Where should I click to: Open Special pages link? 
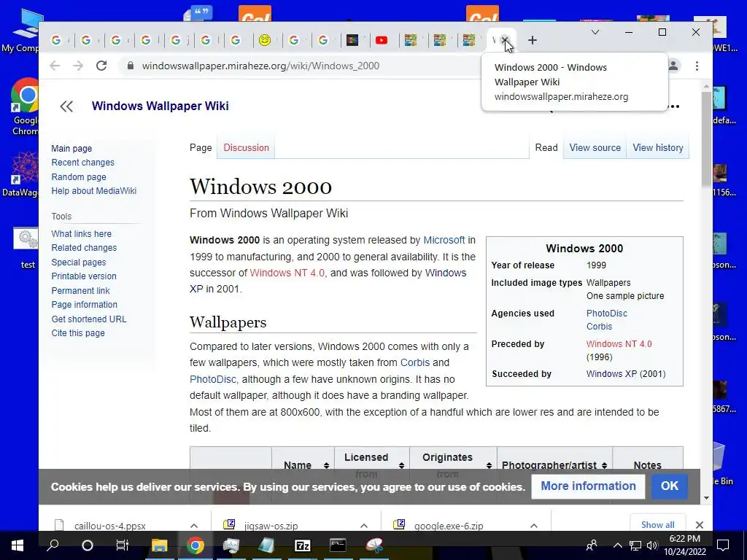(79, 262)
